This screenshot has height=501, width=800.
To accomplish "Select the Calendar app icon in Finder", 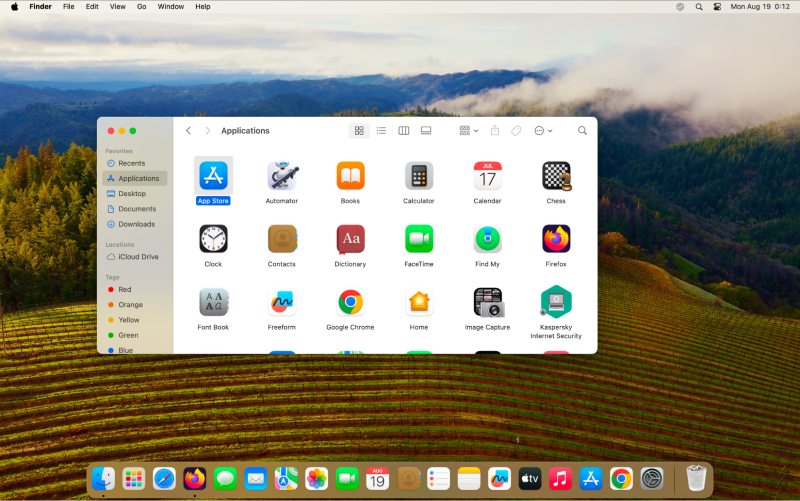I will click(487, 176).
